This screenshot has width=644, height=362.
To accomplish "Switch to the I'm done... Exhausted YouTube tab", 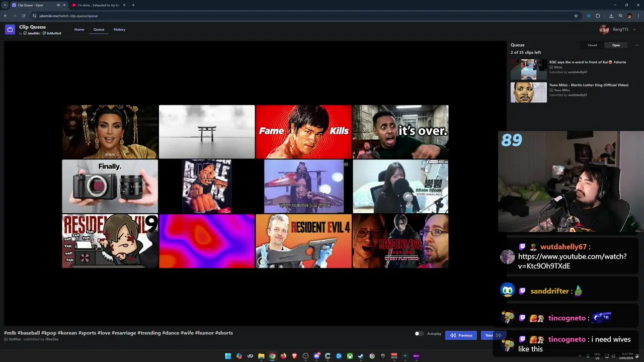I will 99,5.
